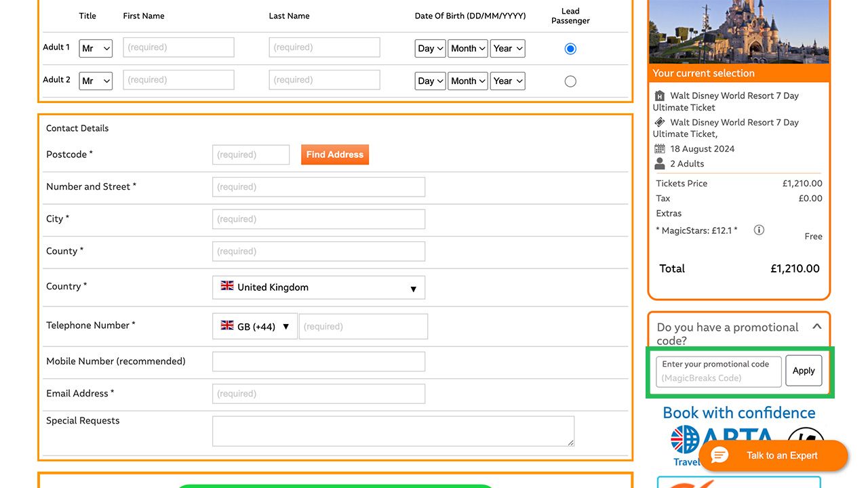Click Adult 1 First Name field
This screenshot has height=488, width=868.
(178, 47)
